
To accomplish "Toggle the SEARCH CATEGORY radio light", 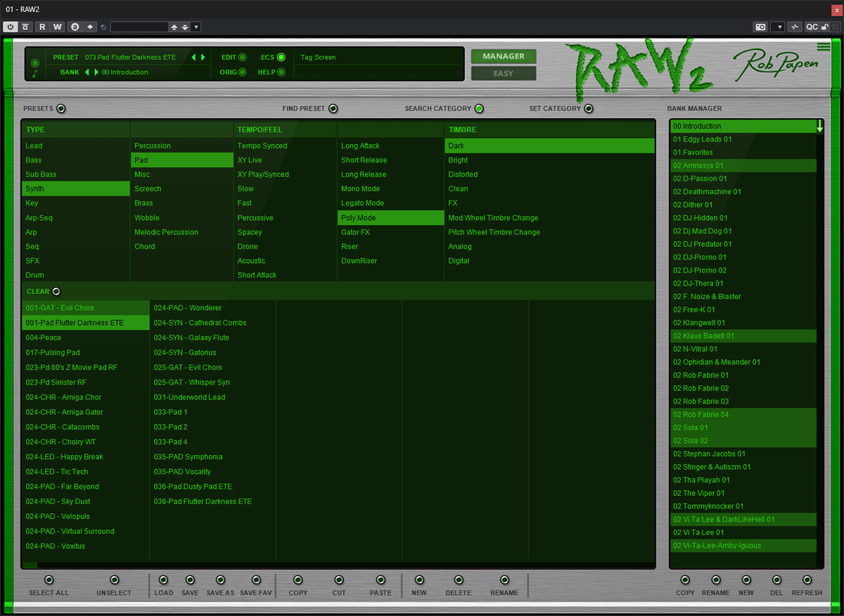I will 479,108.
